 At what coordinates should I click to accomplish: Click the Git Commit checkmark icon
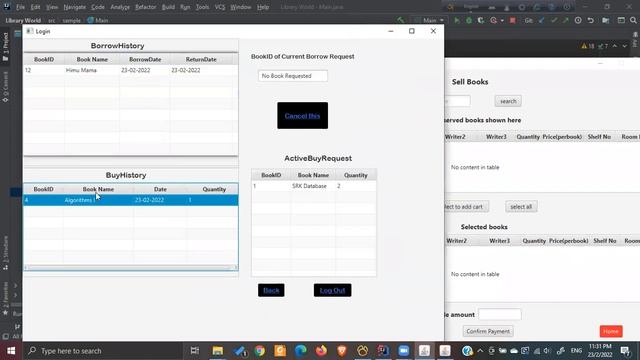click(x=554, y=20)
